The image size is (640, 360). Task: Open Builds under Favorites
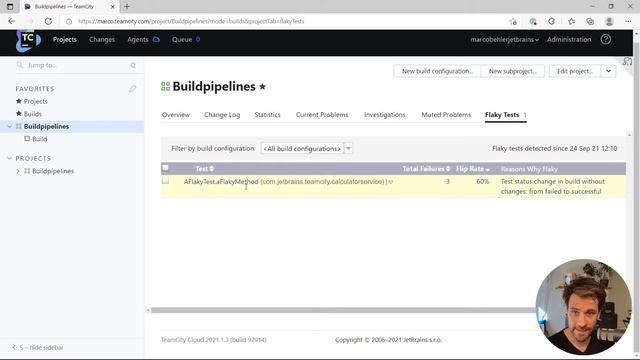[33, 114]
